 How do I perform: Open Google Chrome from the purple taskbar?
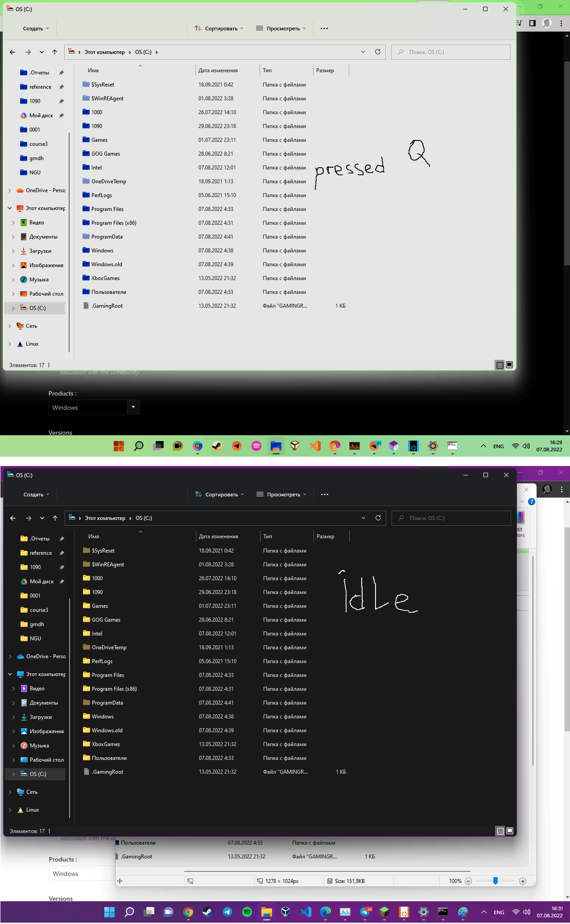click(x=188, y=912)
